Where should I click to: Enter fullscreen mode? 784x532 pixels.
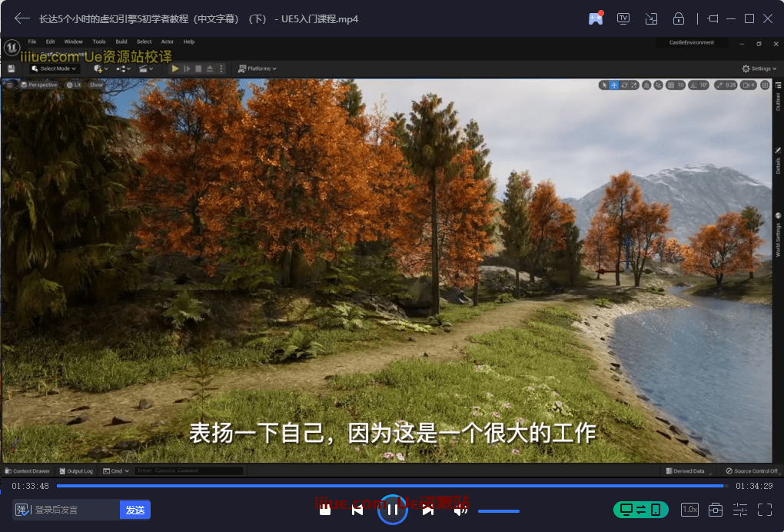pos(764,510)
